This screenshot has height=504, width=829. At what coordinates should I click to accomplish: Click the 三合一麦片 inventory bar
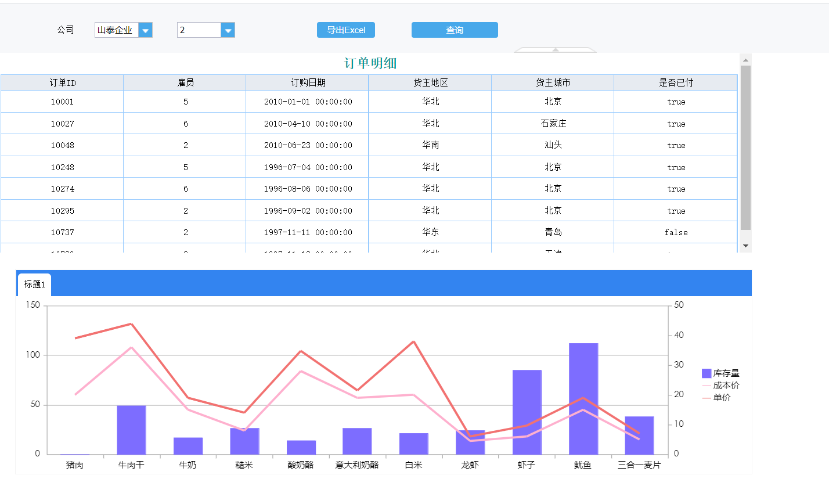click(x=639, y=435)
